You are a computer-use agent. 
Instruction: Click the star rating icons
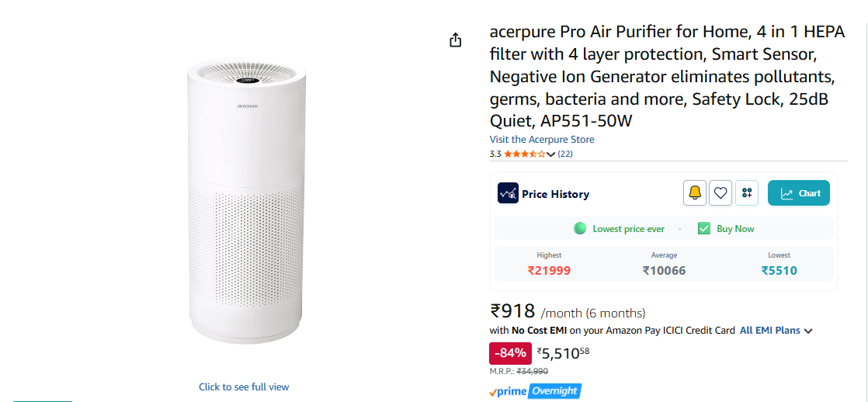(524, 154)
